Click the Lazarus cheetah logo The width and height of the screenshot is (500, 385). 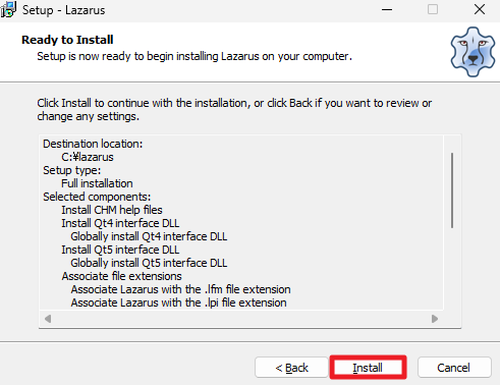pos(473,52)
